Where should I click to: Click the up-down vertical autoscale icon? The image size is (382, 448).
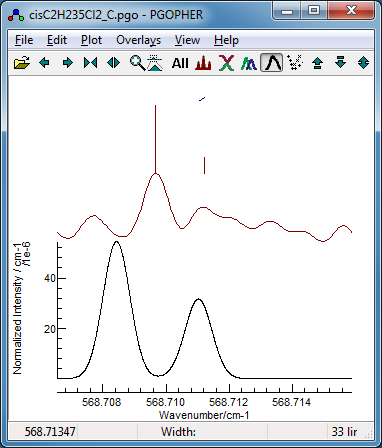coord(363,63)
